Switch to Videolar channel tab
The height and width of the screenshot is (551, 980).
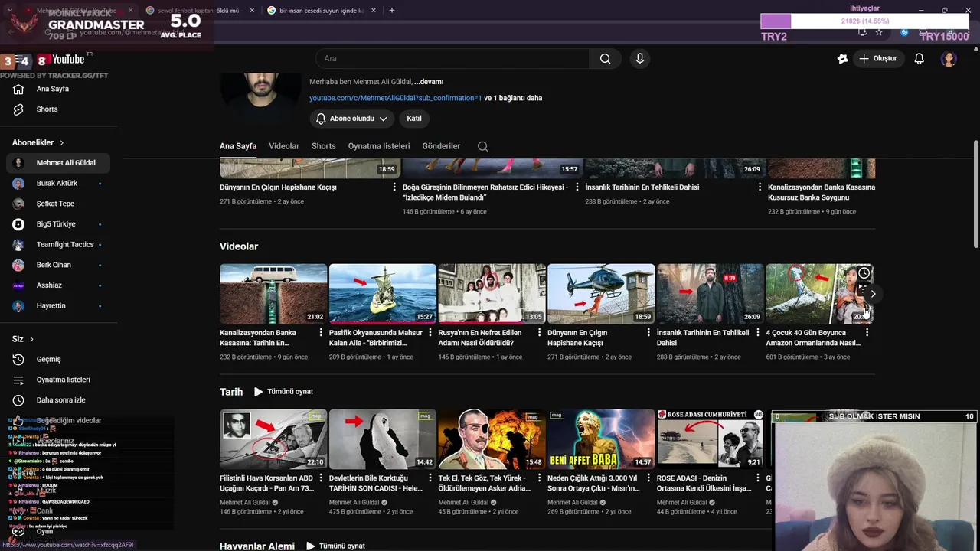pos(284,146)
